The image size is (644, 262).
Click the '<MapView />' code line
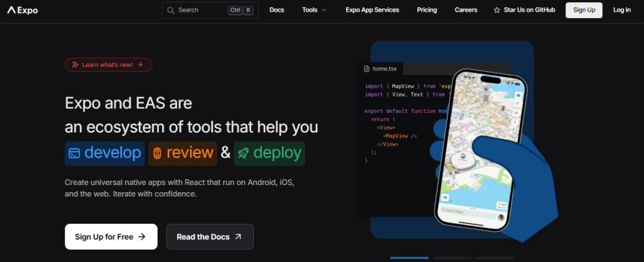pos(400,136)
